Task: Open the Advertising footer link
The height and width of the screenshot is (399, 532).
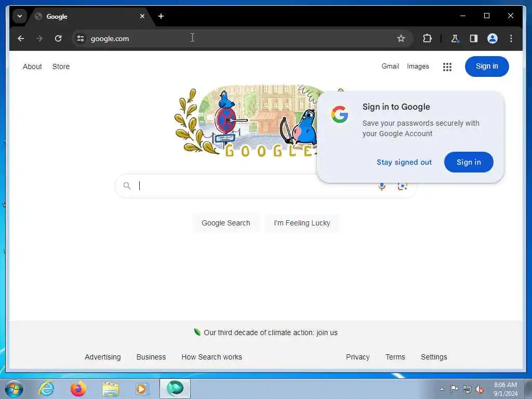Action: click(102, 357)
